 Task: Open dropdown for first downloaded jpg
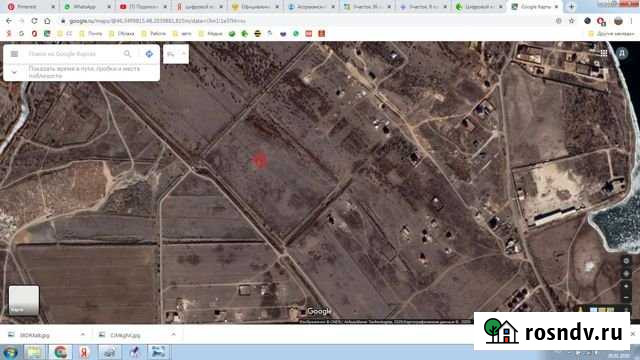(83, 335)
